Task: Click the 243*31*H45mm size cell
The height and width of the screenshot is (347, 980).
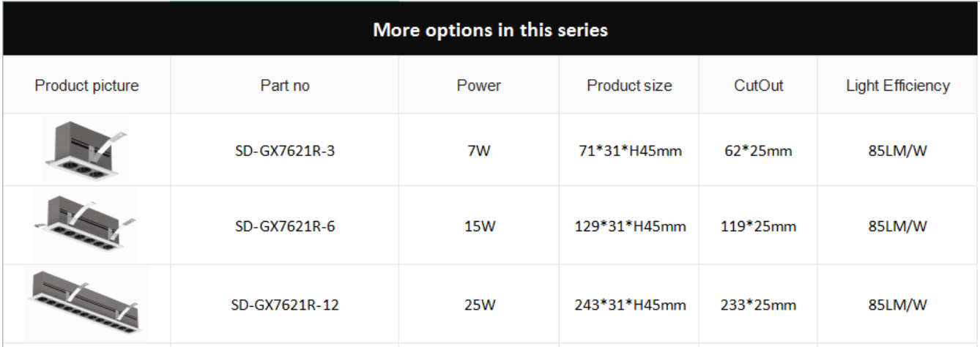Action: 630,305
